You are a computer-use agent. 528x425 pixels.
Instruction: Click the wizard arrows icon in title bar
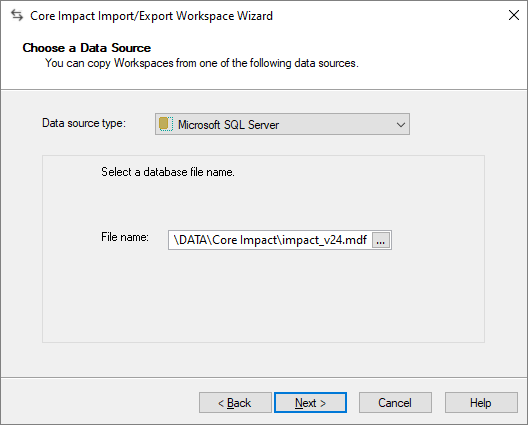pyautogui.click(x=17, y=15)
